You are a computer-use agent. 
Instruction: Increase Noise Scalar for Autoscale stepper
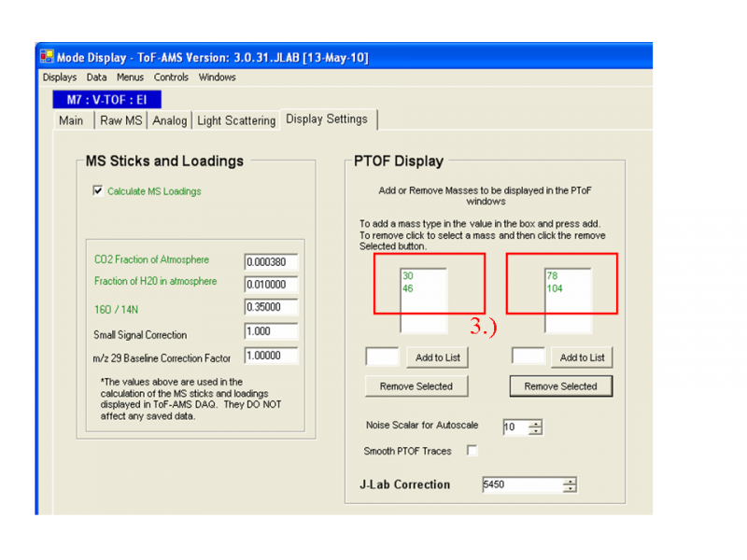click(x=535, y=423)
